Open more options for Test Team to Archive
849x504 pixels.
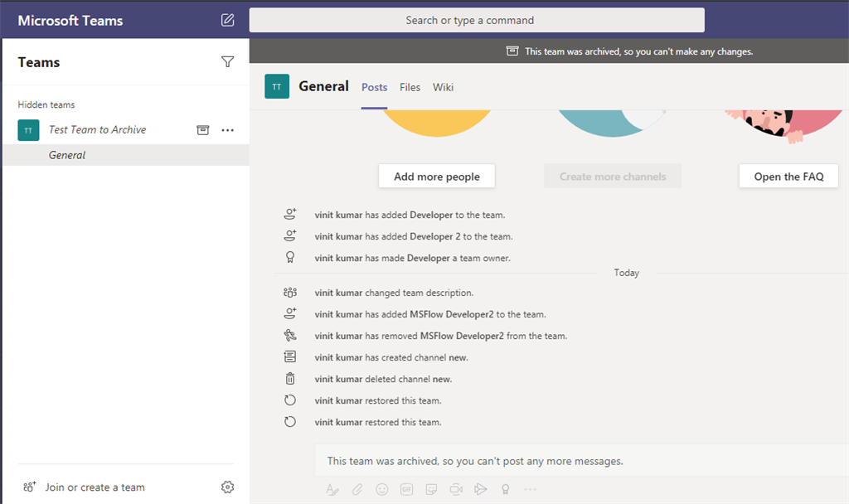[x=228, y=130]
